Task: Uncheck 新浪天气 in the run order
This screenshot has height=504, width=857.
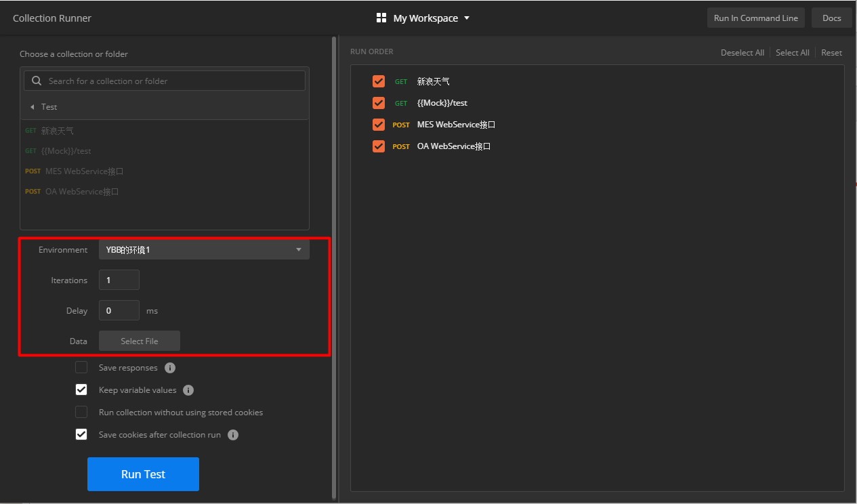Action: point(379,81)
